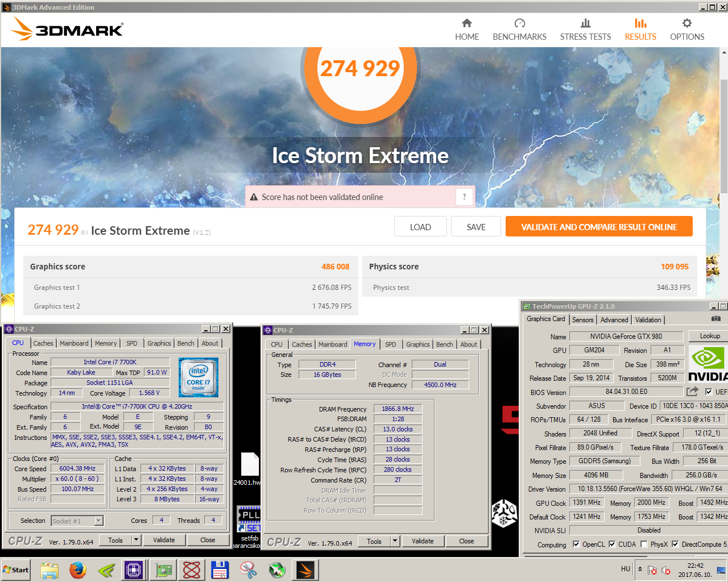Image resolution: width=728 pixels, height=582 pixels.
Task: Open the GPU-Z Validation tab
Action: tap(648, 320)
